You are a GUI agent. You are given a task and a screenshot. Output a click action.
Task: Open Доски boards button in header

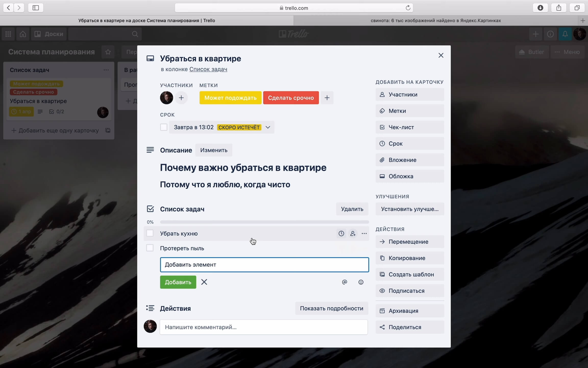point(49,34)
